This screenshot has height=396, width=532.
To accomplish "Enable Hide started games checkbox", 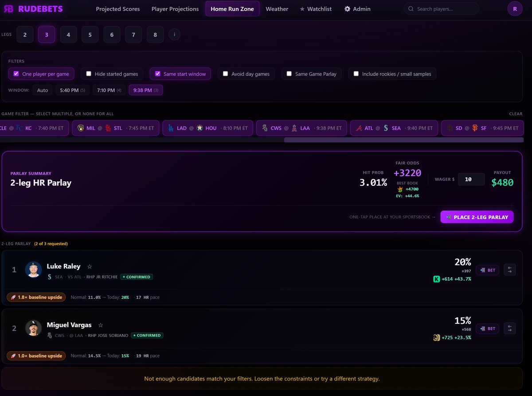I will 89,74.
